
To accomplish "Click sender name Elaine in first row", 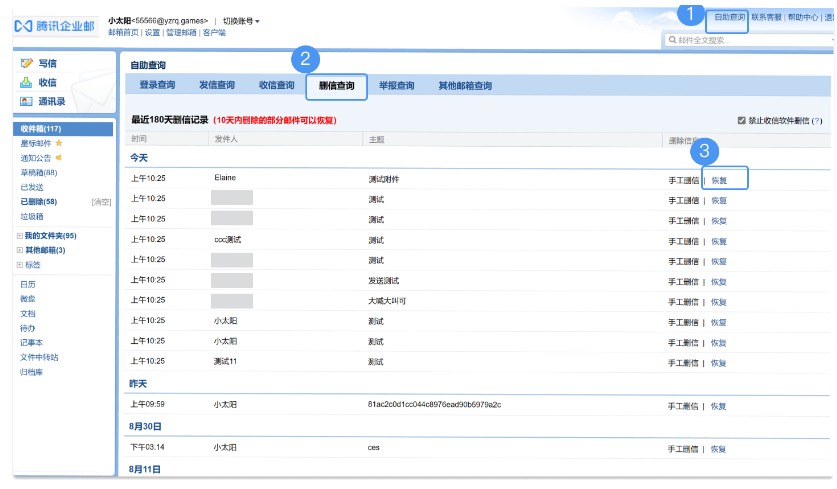I will click(x=225, y=178).
